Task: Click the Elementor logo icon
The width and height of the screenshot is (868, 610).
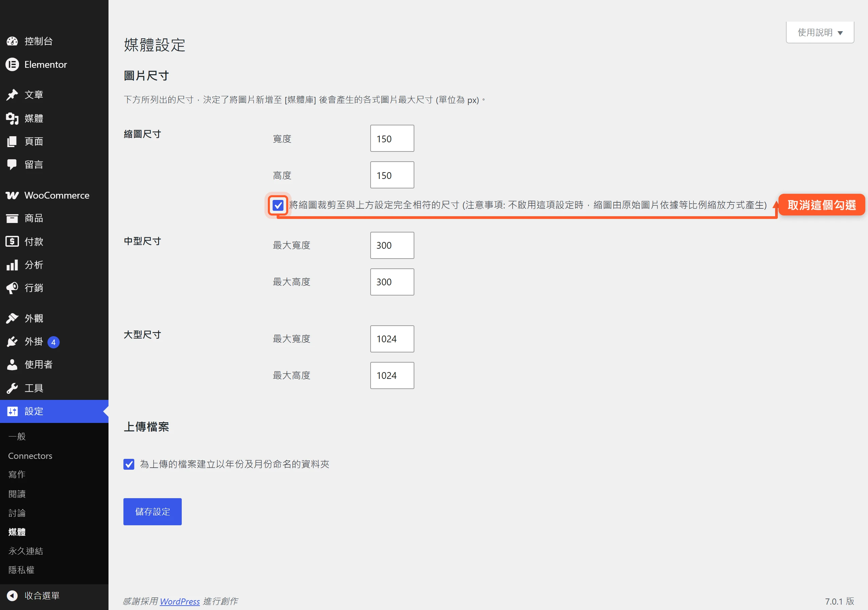Action: 12,65
